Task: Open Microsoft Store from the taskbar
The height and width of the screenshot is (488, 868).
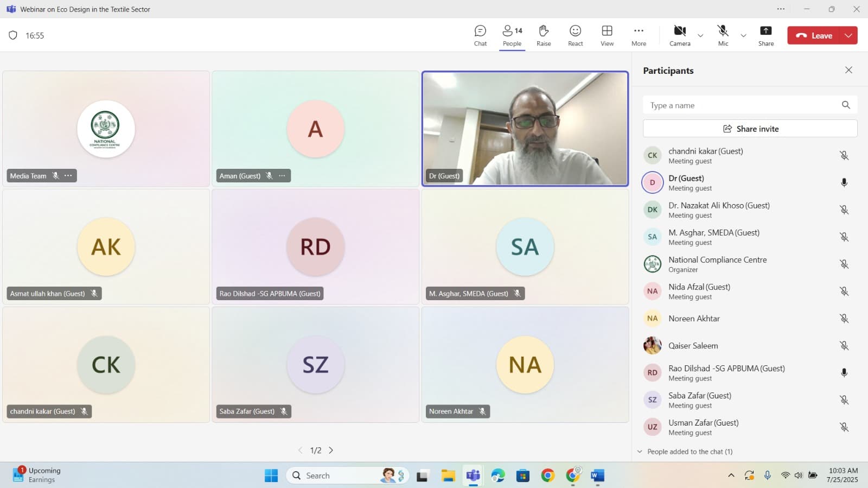Action: (x=522, y=476)
